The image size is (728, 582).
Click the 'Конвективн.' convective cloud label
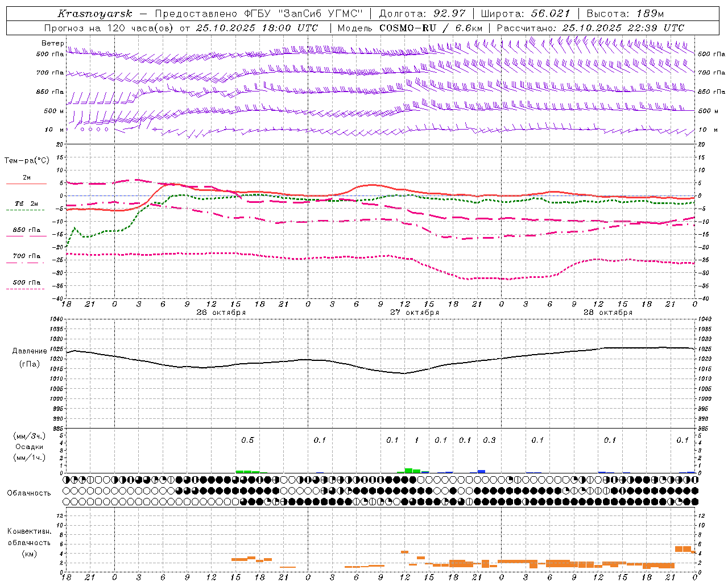tap(30, 531)
